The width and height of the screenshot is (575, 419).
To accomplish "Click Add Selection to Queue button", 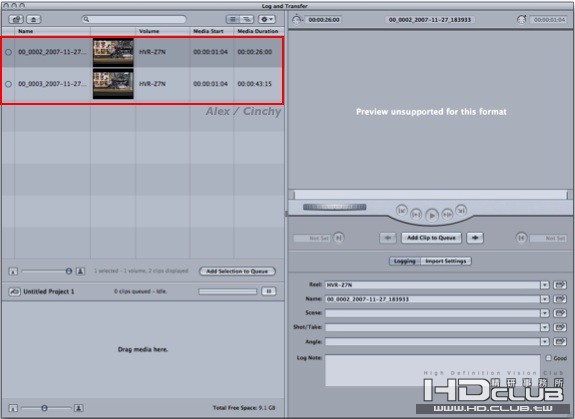I will click(237, 271).
